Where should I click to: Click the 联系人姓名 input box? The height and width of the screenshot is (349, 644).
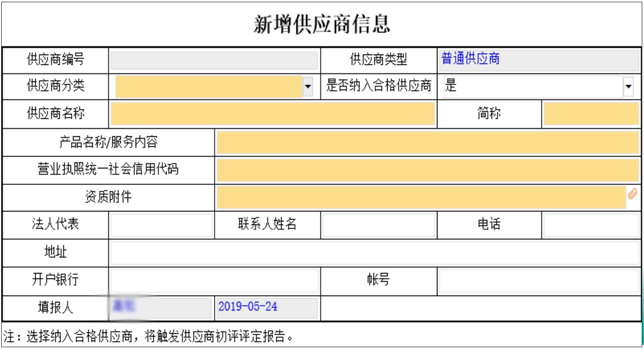point(379,225)
